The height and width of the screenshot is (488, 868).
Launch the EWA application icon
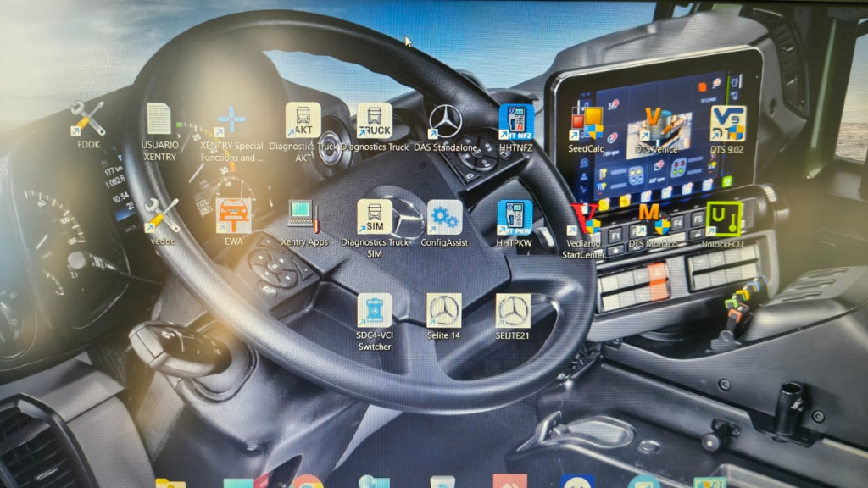point(233,216)
